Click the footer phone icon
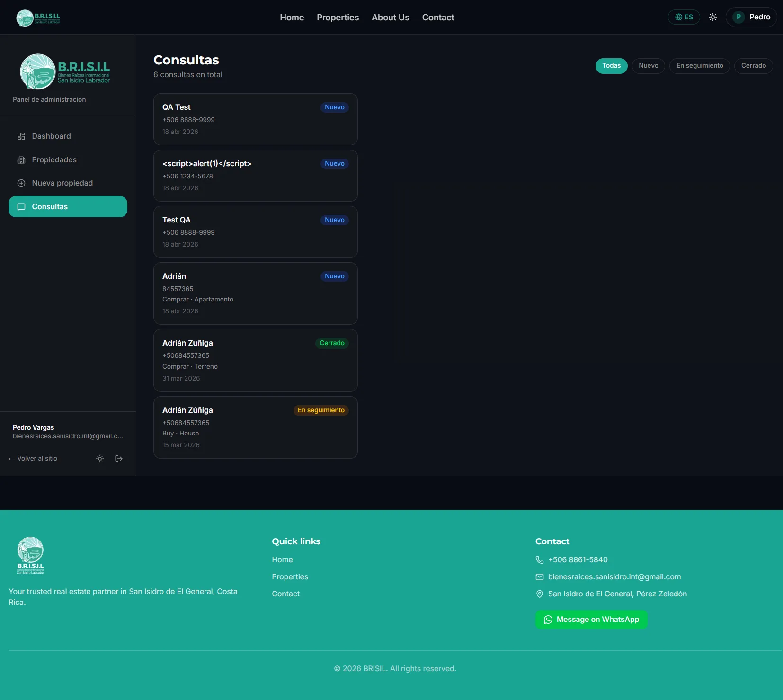Screen dimensions: 783x700 [x=540, y=560]
